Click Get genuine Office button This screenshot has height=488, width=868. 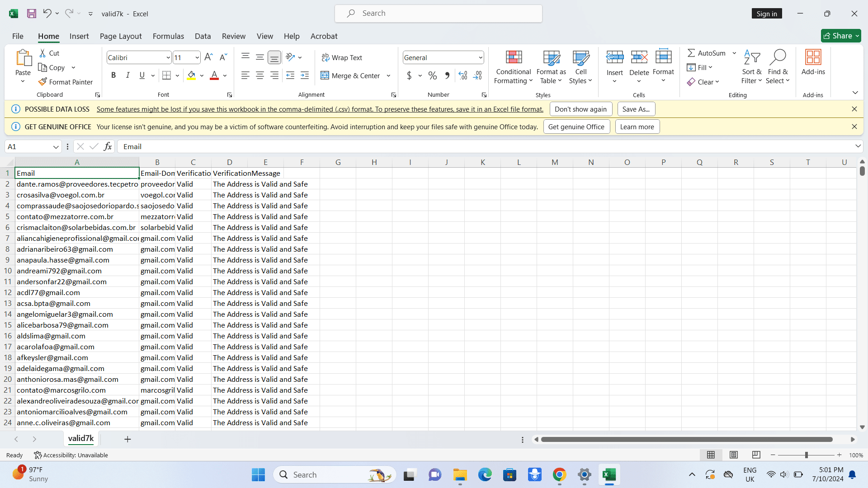[x=576, y=127]
